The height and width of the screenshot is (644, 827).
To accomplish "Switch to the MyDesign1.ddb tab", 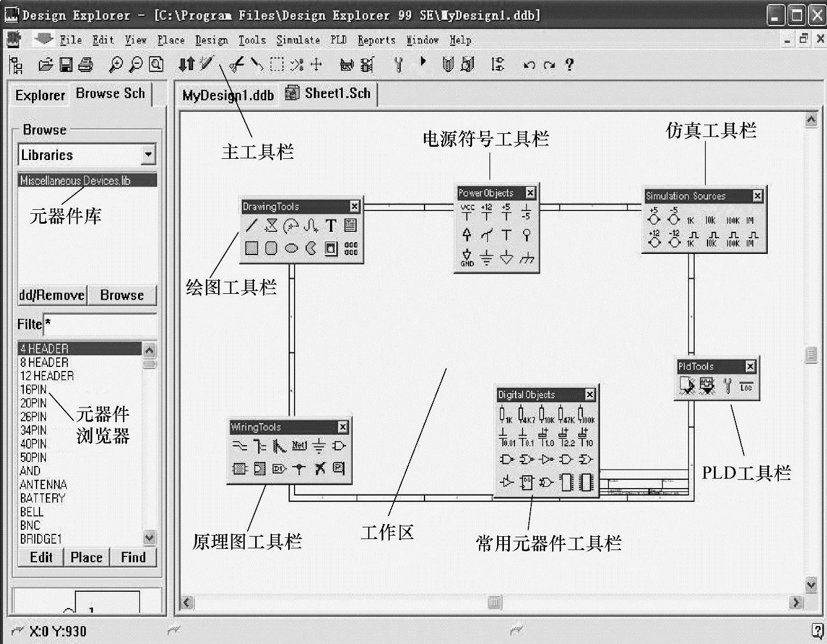I will pyautogui.click(x=228, y=95).
